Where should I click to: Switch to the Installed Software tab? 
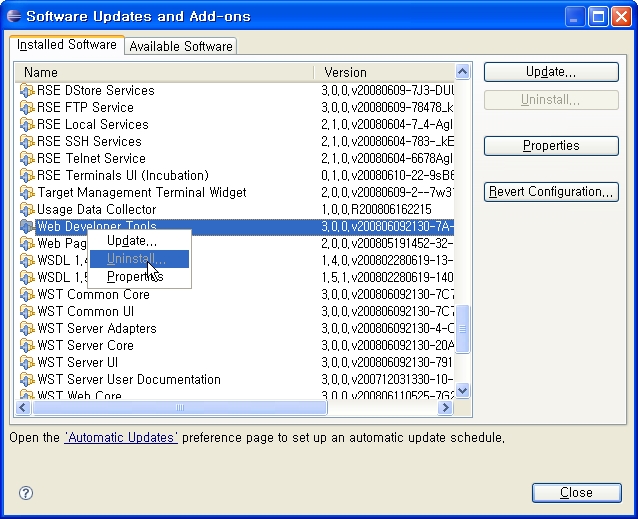[x=67, y=44]
